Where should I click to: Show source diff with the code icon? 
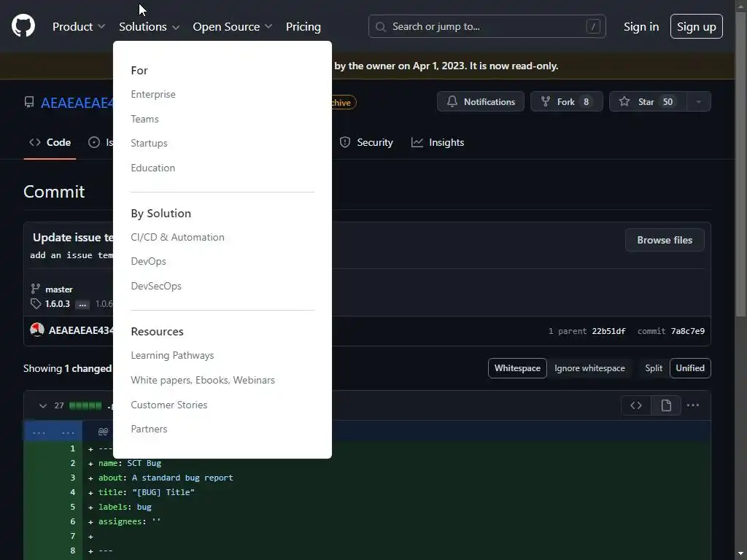[x=636, y=405]
